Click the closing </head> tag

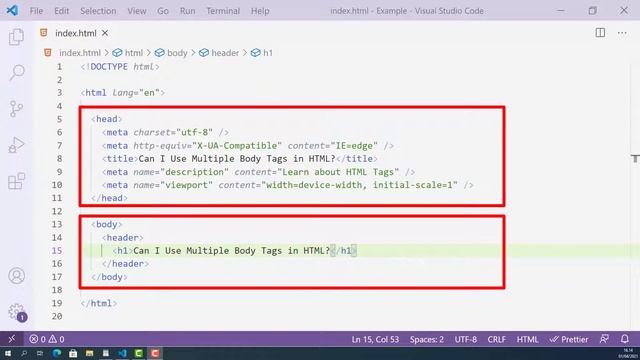point(109,198)
